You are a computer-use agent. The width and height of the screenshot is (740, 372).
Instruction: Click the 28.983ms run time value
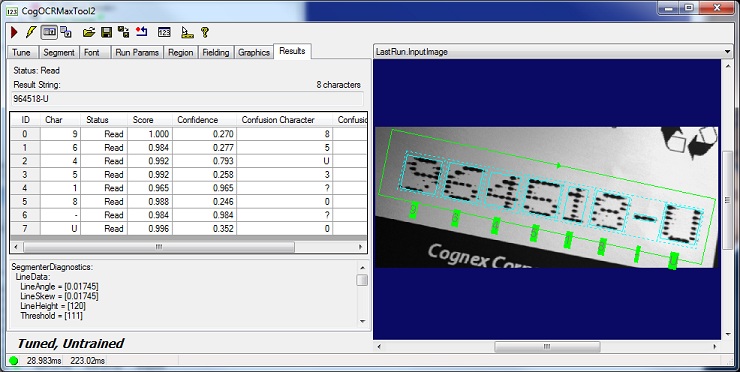click(x=44, y=361)
